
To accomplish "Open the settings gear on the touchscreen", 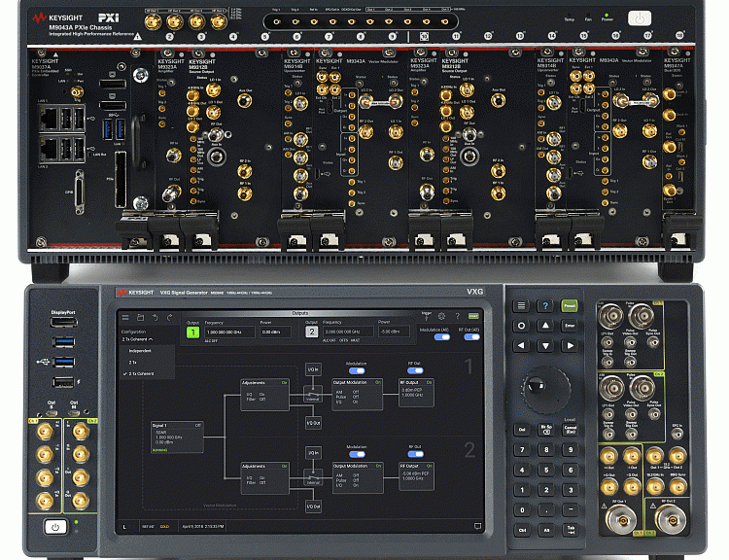I will tap(441, 316).
